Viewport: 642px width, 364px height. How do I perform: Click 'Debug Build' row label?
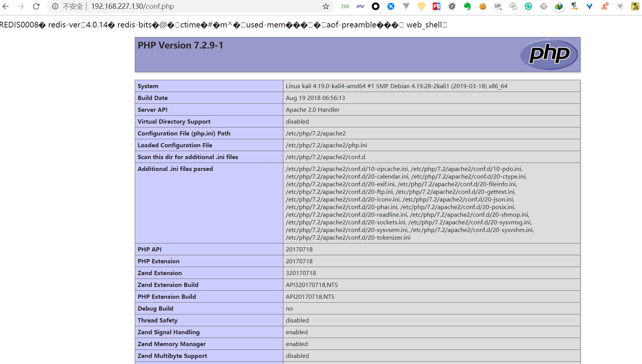pyautogui.click(x=155, y=309)
